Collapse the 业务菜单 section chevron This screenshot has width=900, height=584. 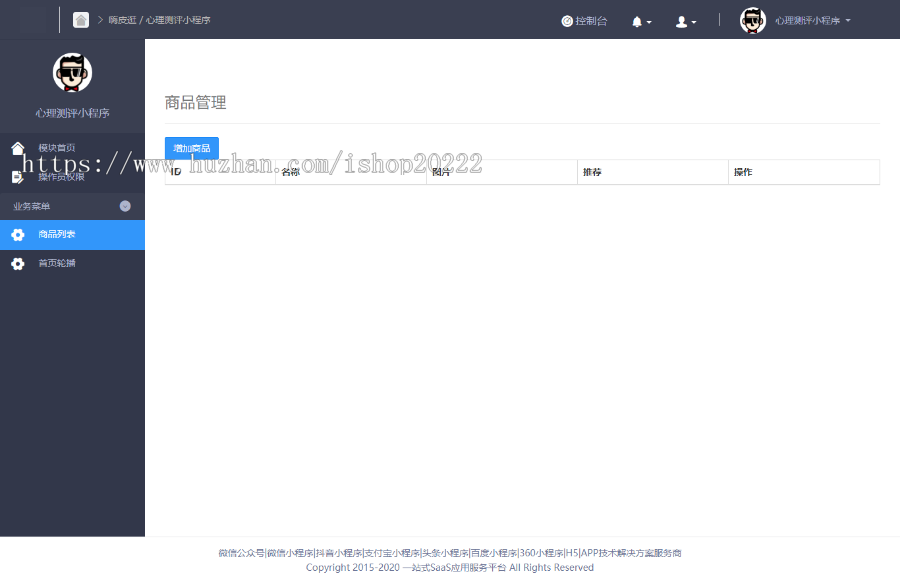click(x=126, y=206)
